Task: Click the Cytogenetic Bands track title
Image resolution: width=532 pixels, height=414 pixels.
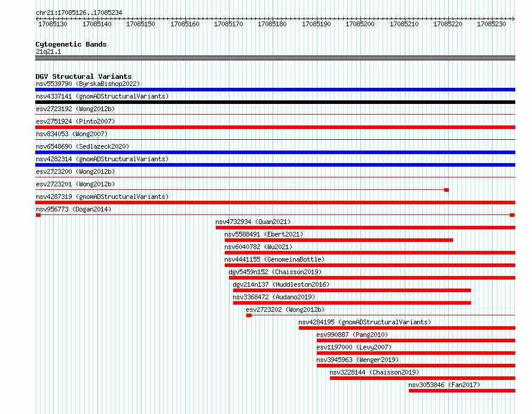Action: (71, 44)
